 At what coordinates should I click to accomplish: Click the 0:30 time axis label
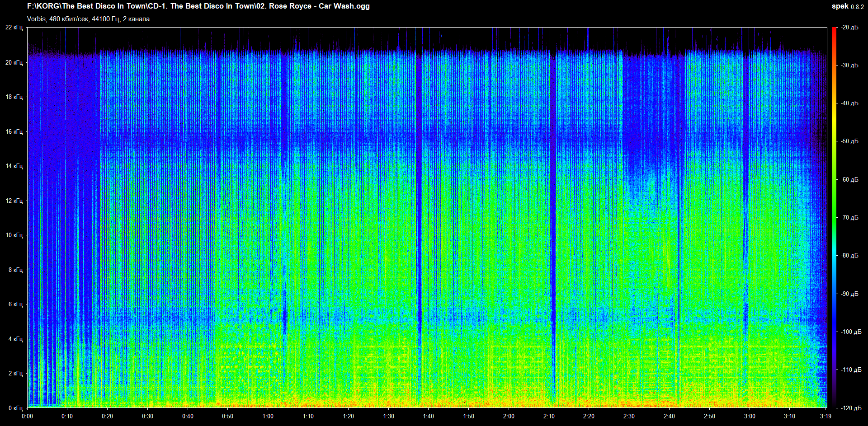(x=148, y=416)
